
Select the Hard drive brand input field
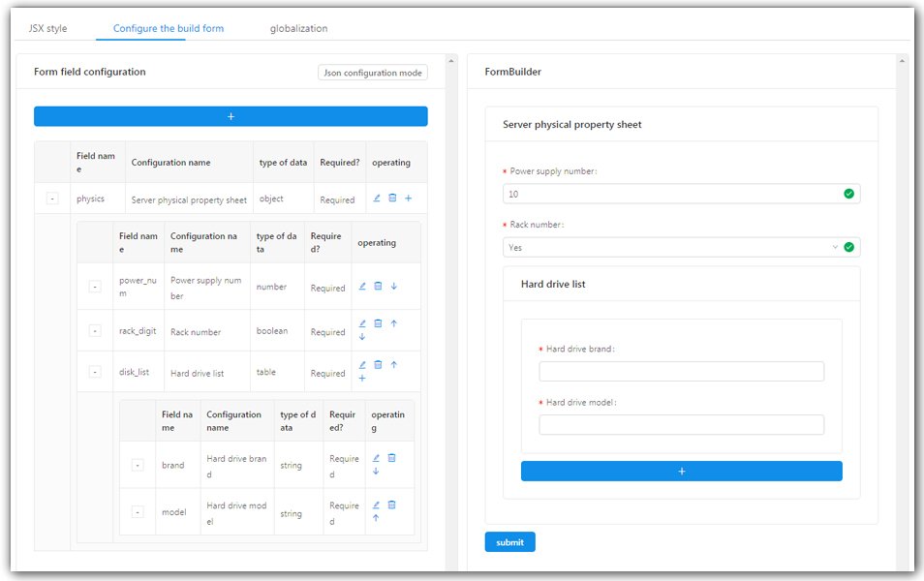click(681, 370)
